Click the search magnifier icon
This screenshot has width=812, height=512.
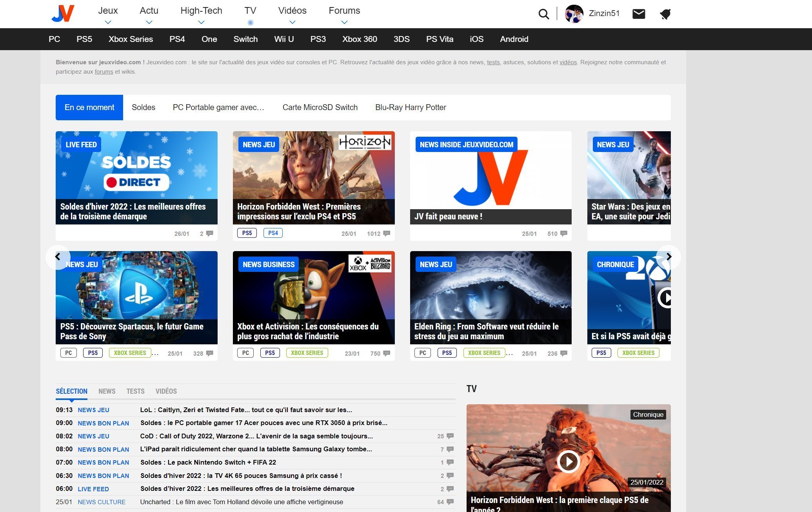(543, 14)
